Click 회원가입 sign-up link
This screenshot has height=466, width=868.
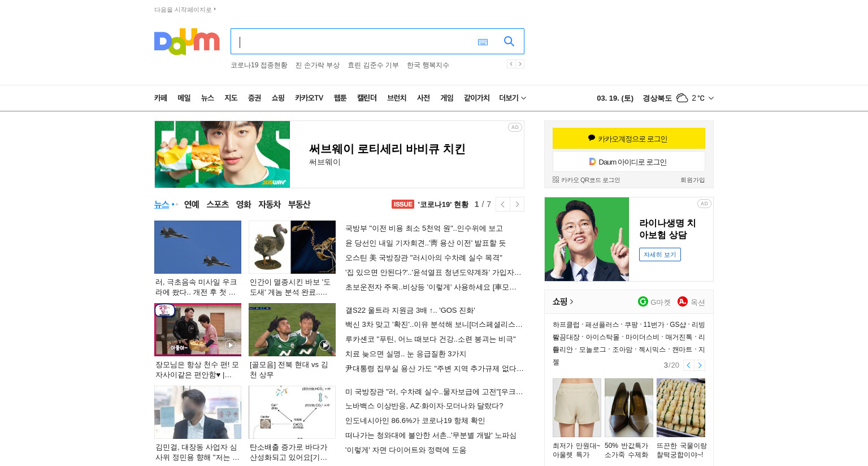(693, 180)
